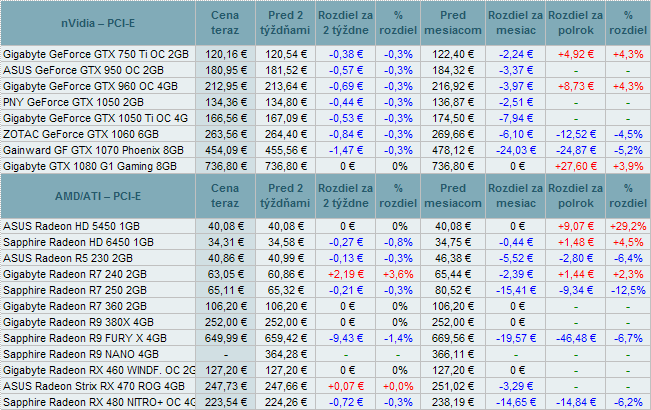Click two-weeks-ago price 264,40 €
Image resolution: width=651 pixels, height=410 pixels.
point(286,134)
